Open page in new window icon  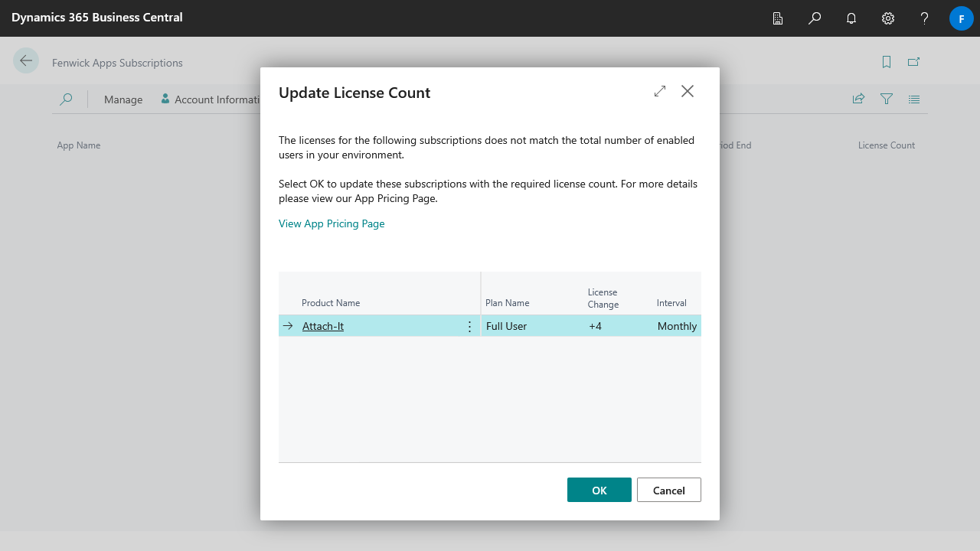click(913, 62)
